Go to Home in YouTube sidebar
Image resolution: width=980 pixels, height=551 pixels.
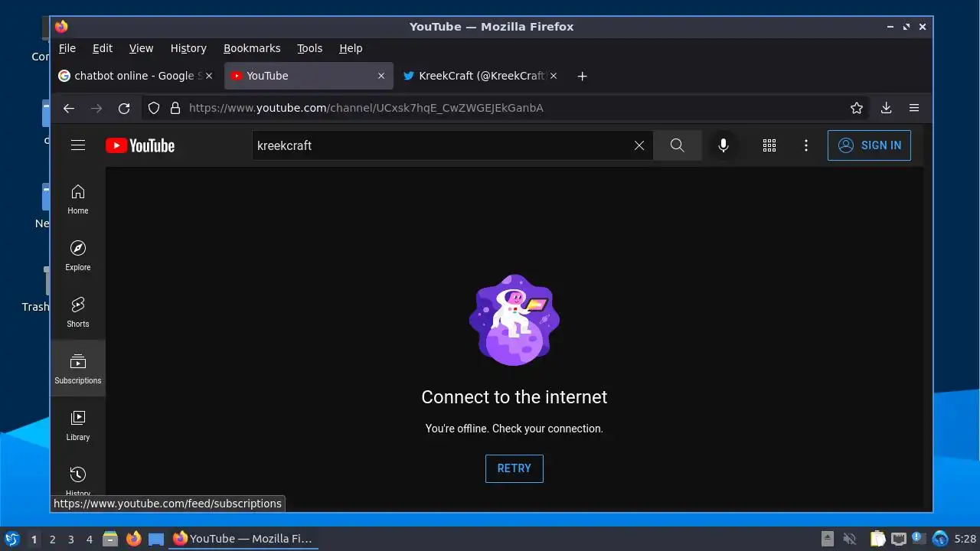[x=78, y=199]
